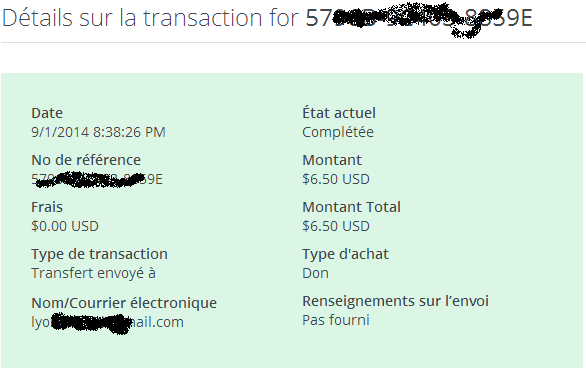
Task: Click the Pas fourni value
Action: 336,320
